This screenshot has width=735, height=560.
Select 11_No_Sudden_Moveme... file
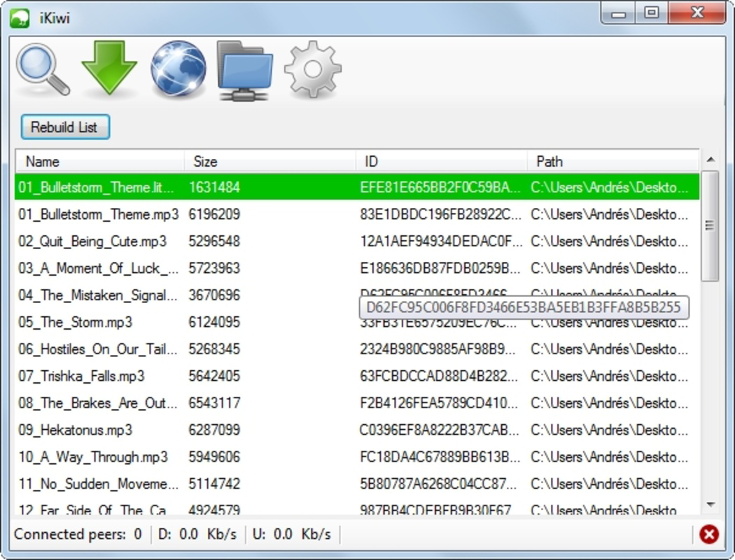coord(99,484)
